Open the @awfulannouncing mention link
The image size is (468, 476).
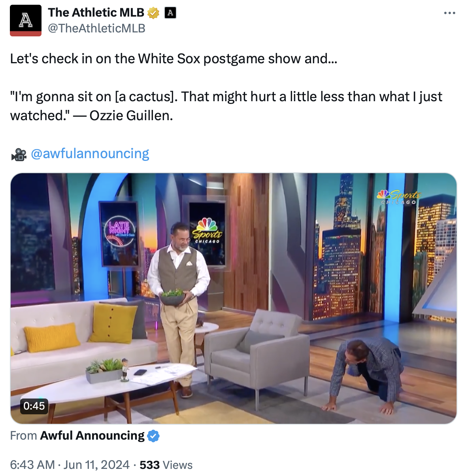click(x=90, y=153)
